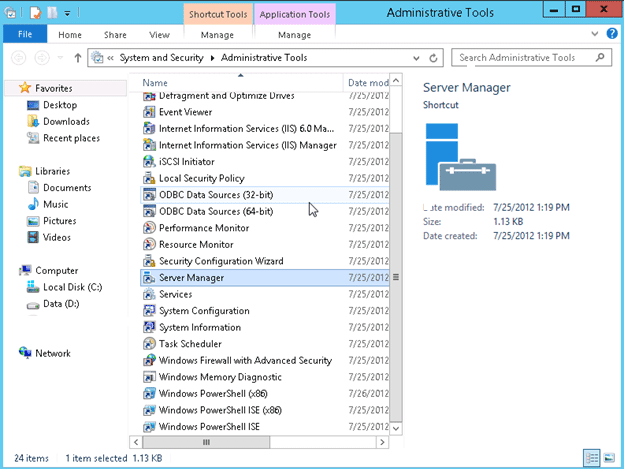Select Windows Firewall with Advanced Security icon

coord(149,361)
